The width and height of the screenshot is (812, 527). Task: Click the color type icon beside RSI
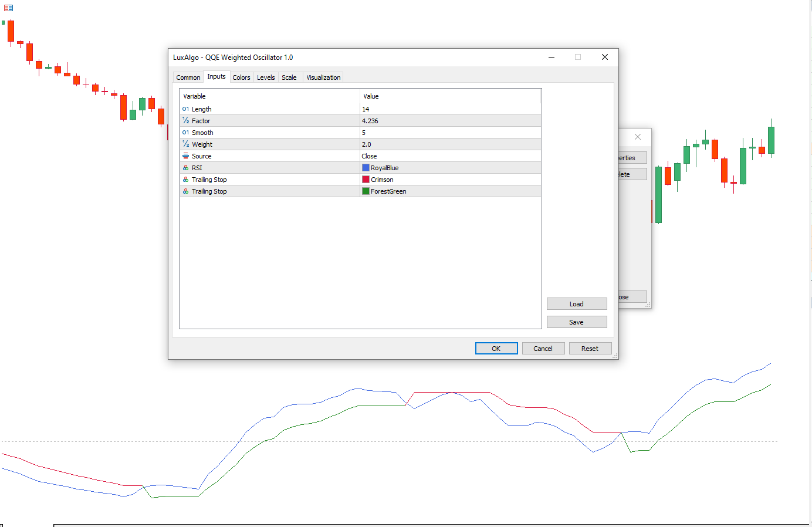click(185, 168)
